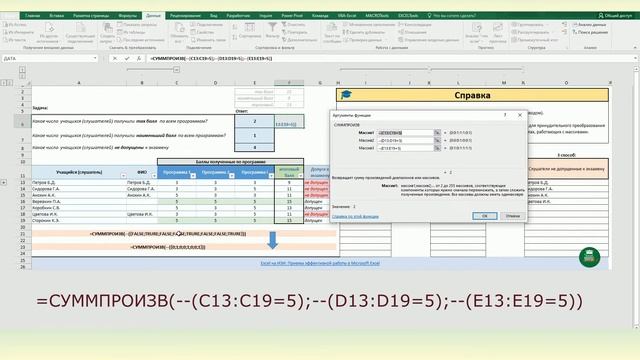The image size is (640, 360).
Task: Collapse the ribbon with the arrow
Action: tap(635, 48)
